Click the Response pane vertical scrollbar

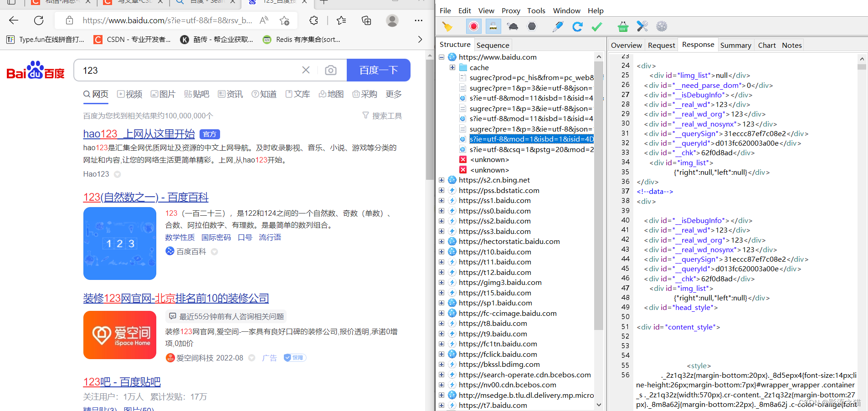click(861, 66)
